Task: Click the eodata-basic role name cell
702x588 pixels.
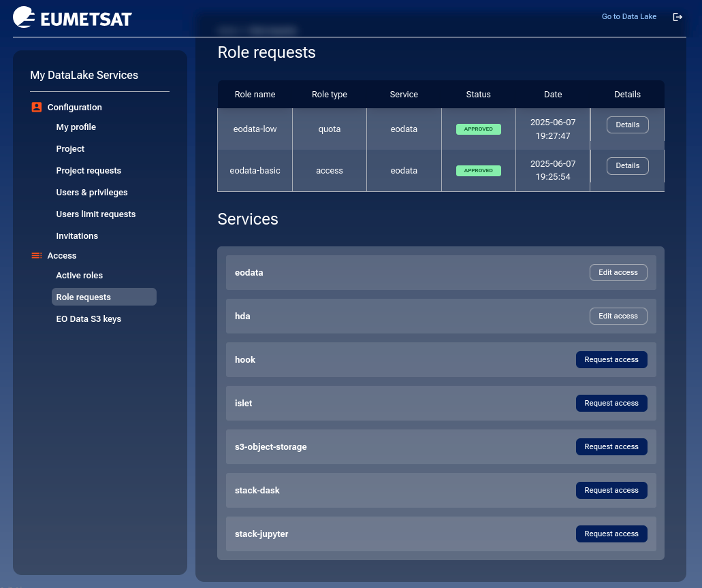Action: [x=255, y=171]
